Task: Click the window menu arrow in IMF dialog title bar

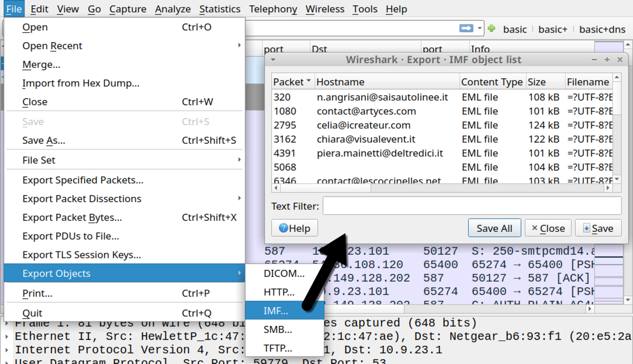Action: [x=274, y=60]
